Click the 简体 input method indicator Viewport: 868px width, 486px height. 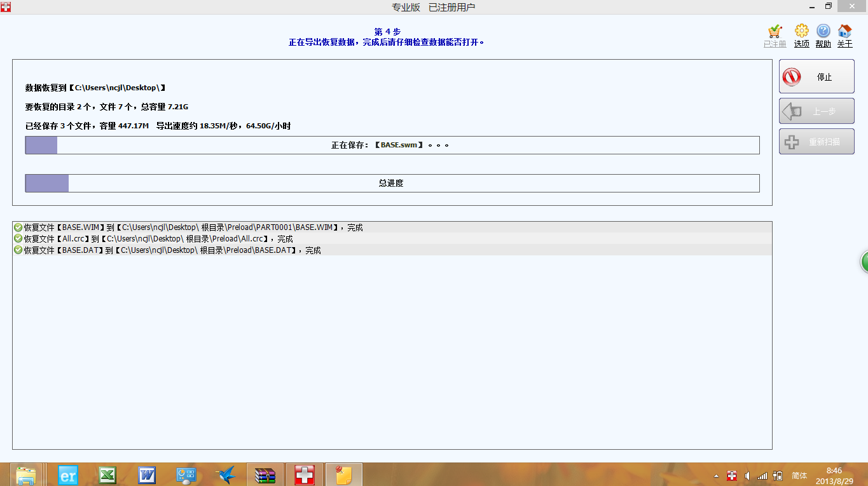tap(799, 475)
